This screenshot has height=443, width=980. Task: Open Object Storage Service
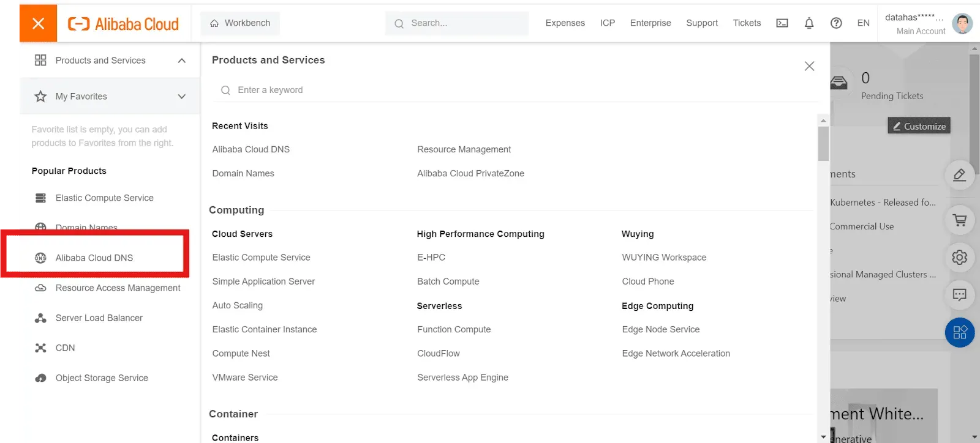pyautogui.click(x=102, y=378)
